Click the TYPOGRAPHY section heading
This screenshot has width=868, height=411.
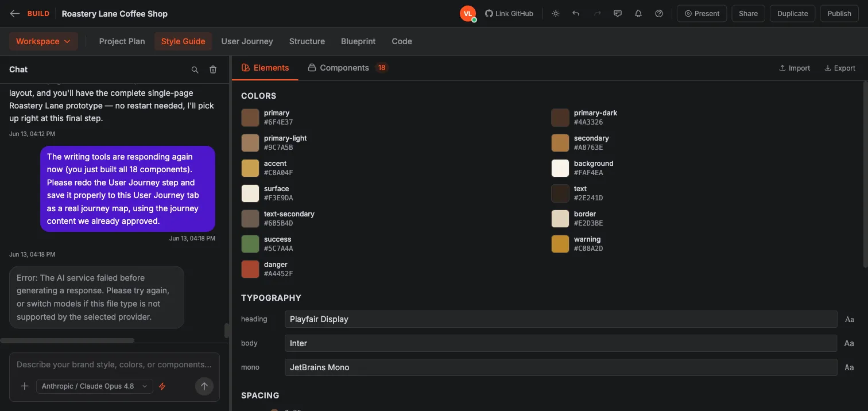271,298
